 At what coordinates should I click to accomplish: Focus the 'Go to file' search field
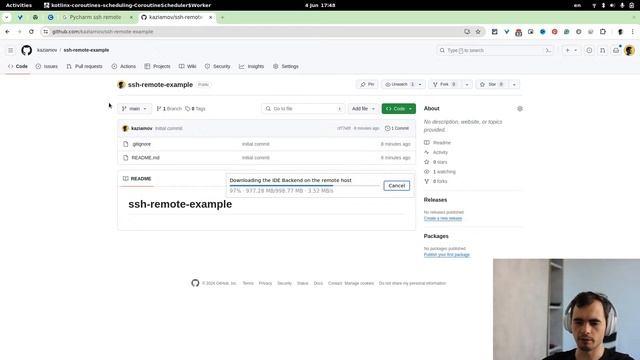click(303, 109)
